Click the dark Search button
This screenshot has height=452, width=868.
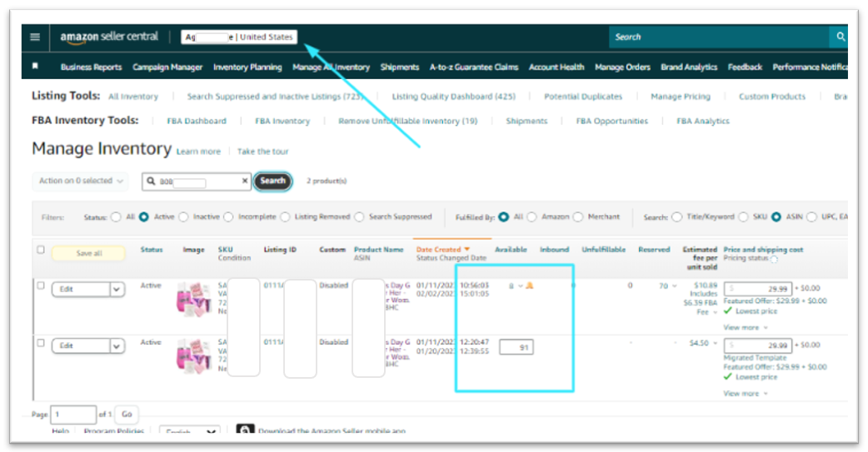click(x=272, y=181)
